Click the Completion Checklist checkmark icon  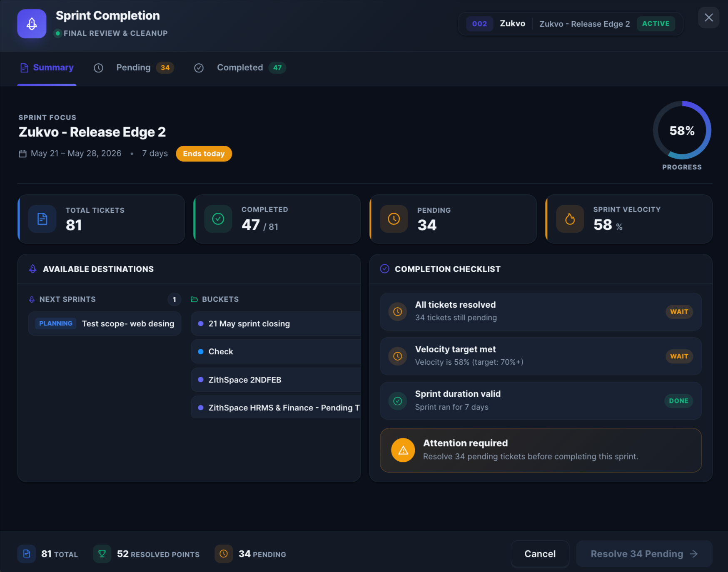coord(385,269)
